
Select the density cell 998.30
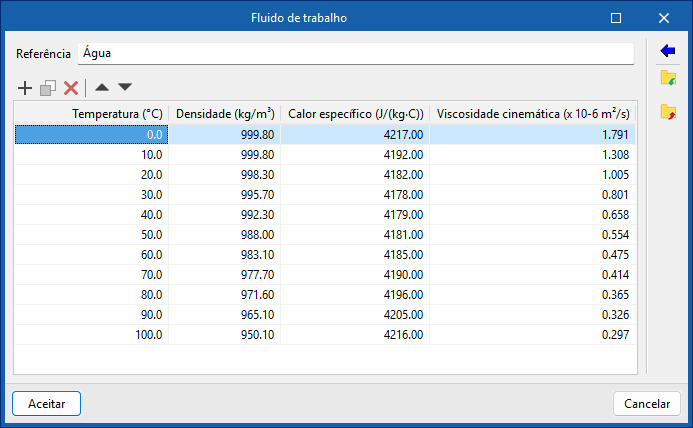point(225,173)
